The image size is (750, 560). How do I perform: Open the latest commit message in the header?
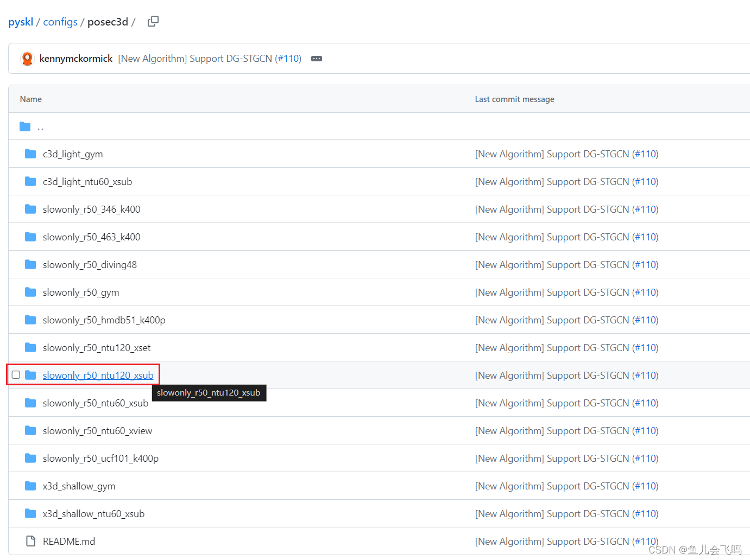click(196, 59)
